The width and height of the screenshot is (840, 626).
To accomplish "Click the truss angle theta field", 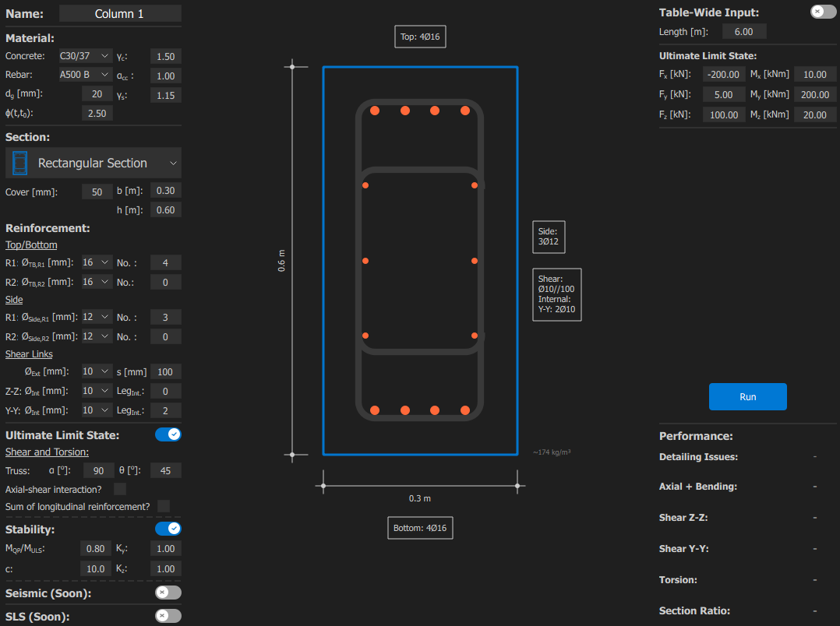I will 165,471.
